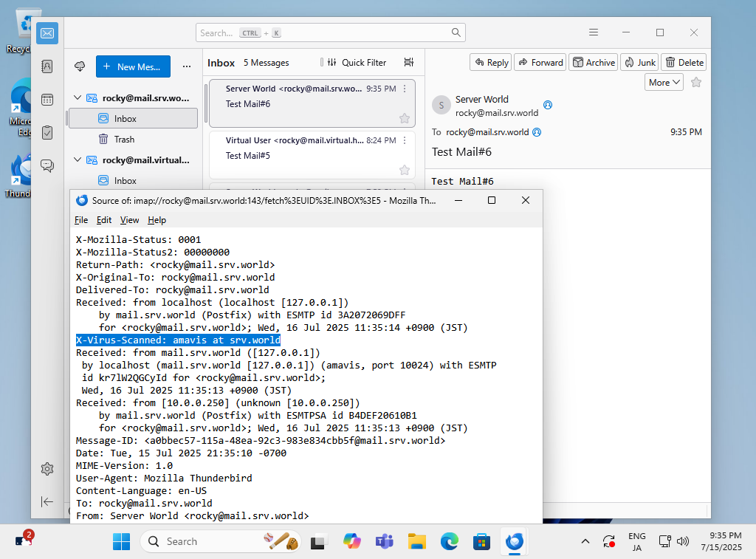Viewport: 756px width, 559px height.
Task: Expand the More actions dropdown
Action: 664,83
